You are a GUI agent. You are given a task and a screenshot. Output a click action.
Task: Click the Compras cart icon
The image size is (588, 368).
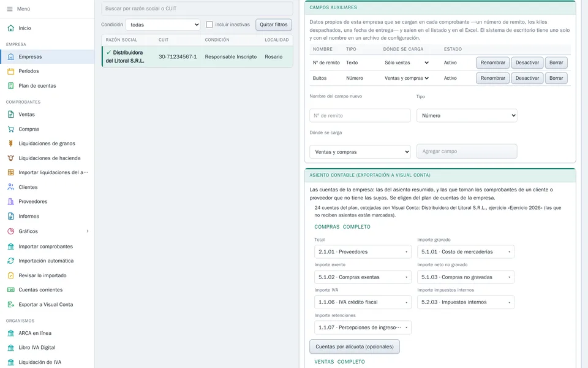[x=11, y=129]
